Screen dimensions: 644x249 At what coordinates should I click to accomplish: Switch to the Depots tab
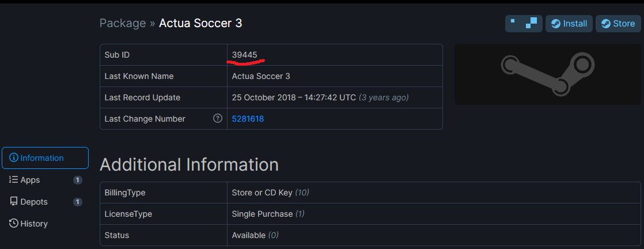(45, 202)
